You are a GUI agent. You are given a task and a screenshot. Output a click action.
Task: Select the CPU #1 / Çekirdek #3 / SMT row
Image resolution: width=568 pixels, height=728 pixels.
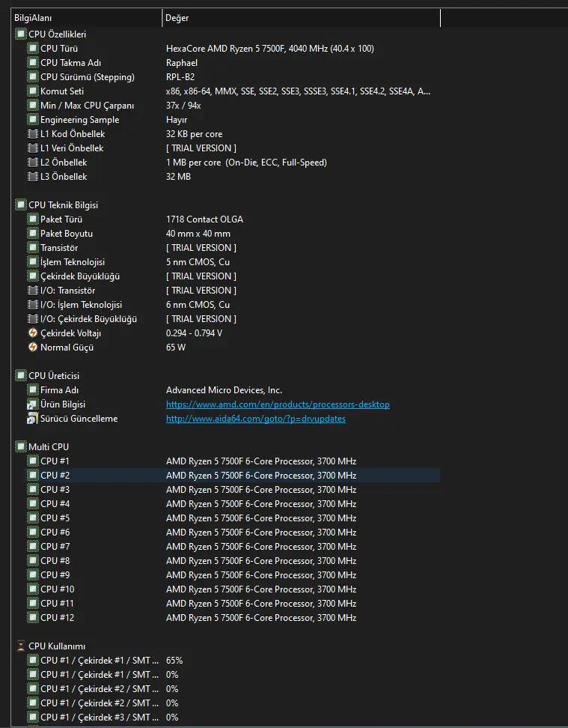(100, 718)
